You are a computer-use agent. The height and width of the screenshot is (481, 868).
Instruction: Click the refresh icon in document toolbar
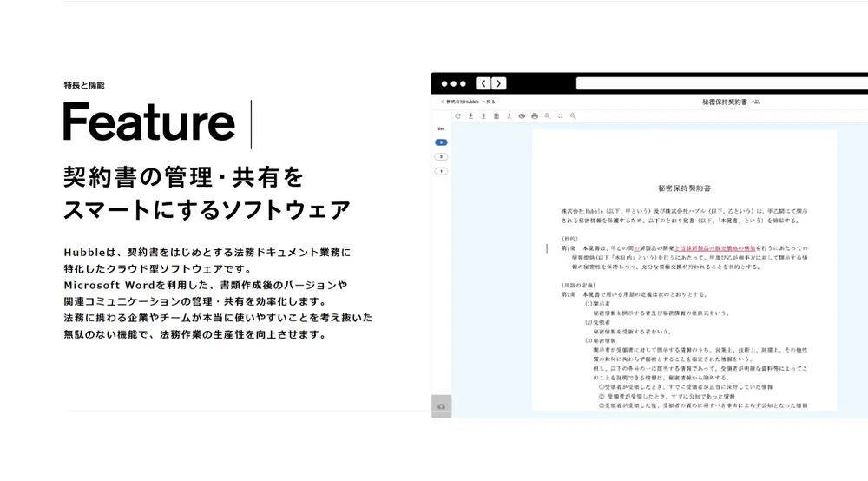click(457, 116)
